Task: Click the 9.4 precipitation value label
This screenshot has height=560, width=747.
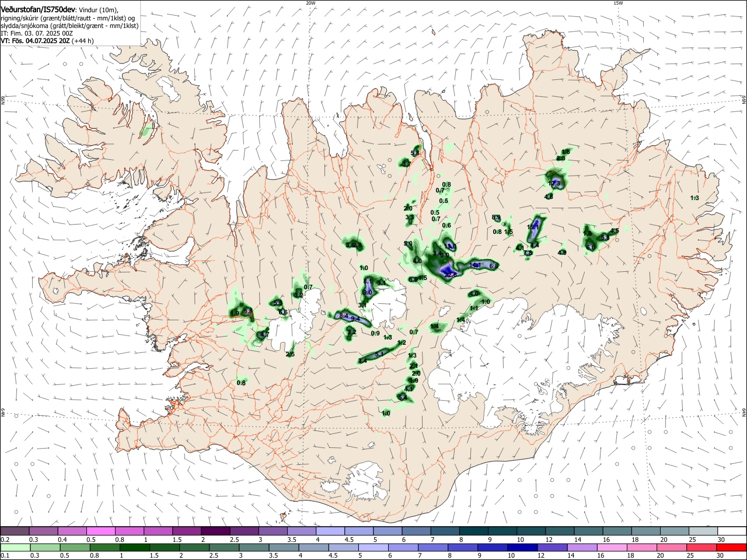Action: (x=355, y=319)
